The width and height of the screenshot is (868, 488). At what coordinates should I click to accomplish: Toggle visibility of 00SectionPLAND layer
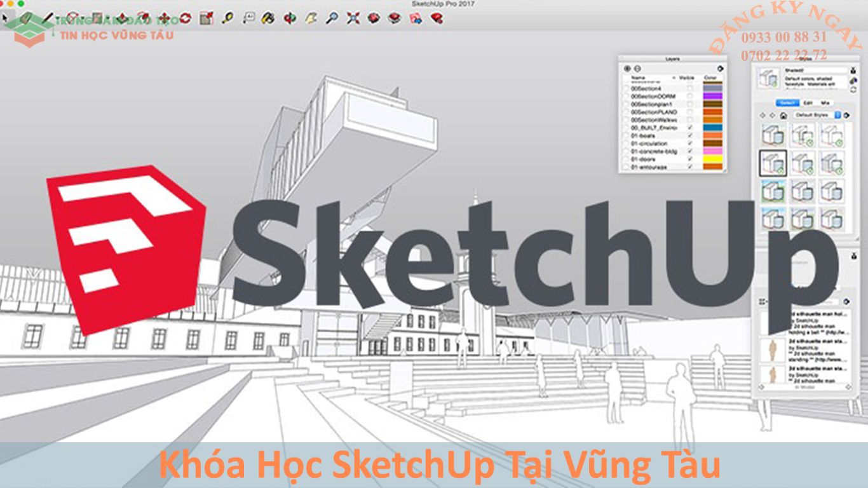tap(690, 112)
